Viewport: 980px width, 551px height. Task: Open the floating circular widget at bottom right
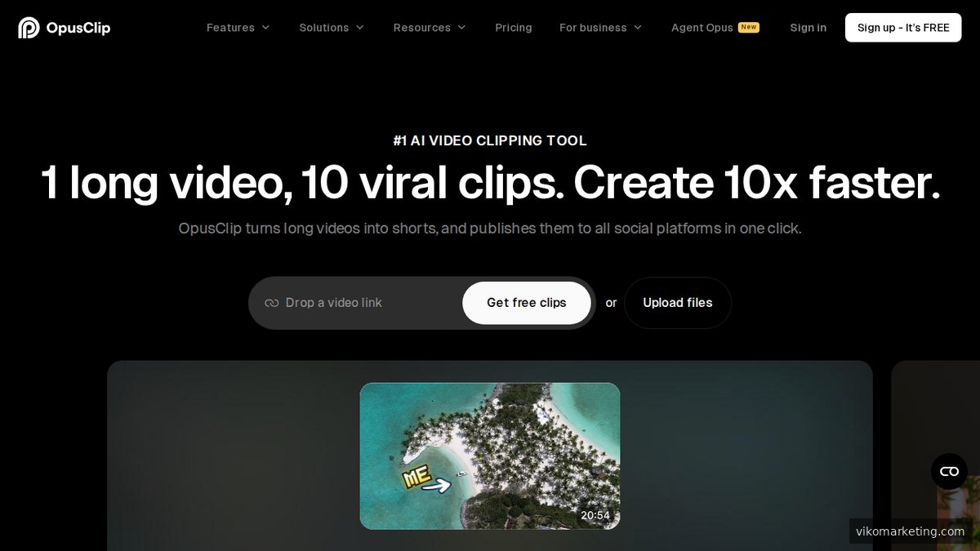pos(949,471)
